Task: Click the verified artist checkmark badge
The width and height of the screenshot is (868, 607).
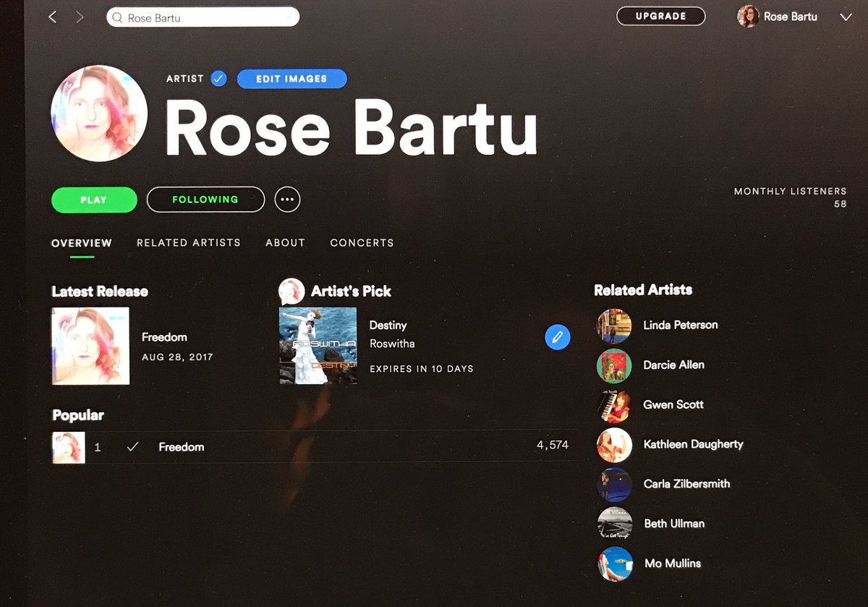Action: pos(218,79)
